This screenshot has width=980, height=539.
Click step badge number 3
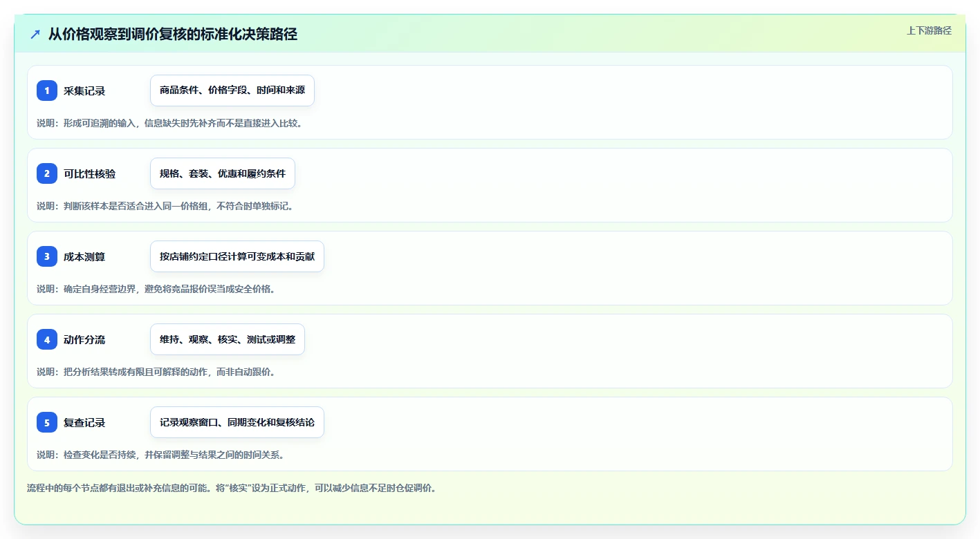(47, 256)
